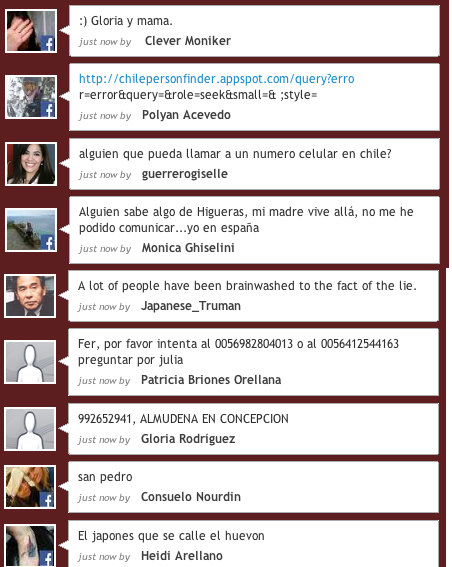Click Japanese_Truman's avatar photo
452x567 pixels.
[x=30, y=296]
